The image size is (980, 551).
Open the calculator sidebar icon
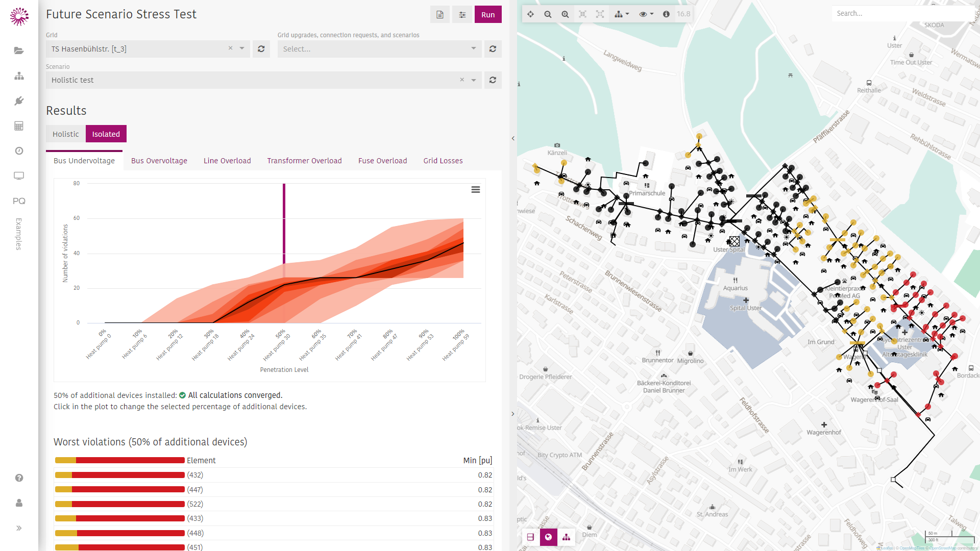tap(19, 126)
